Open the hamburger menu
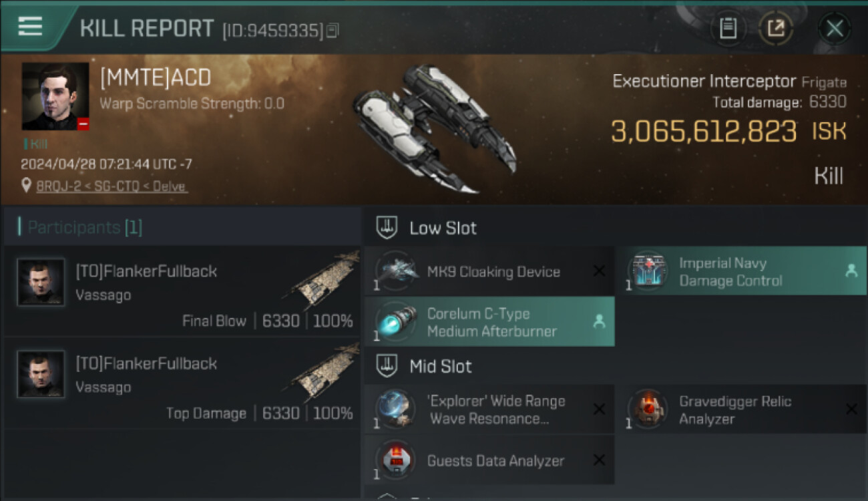 pos(30,27)
